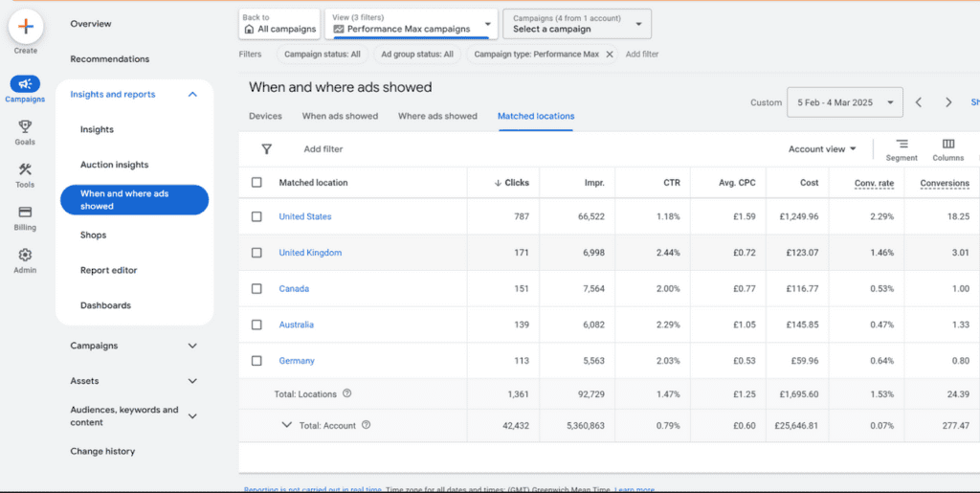The width and height of the screenshot is (980, 493).
Task: Open the Admin gear icon
Action: 25,255
